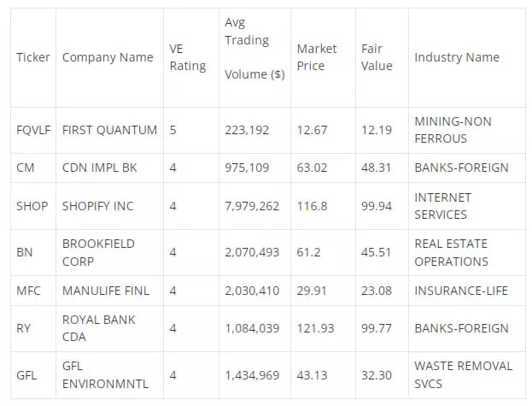The image size is (532, 406).
Task: Click the Market Price column header
Action: tap(317, 57)
